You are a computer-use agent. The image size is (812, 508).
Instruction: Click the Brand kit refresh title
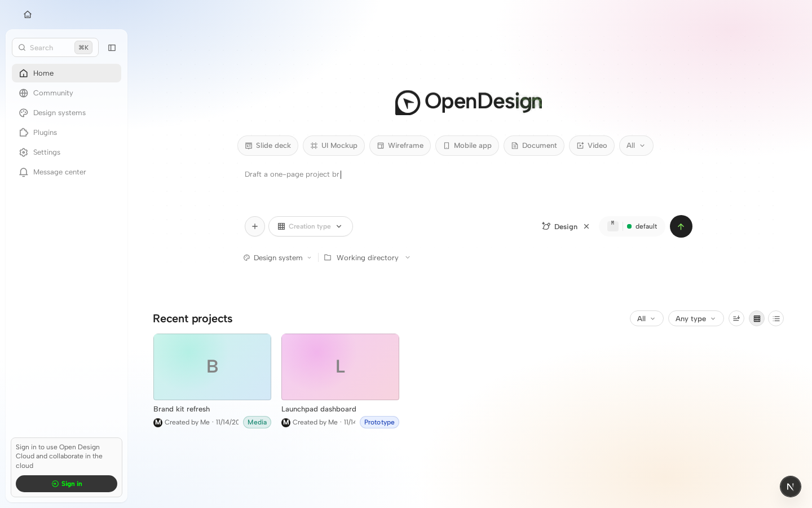182,409
